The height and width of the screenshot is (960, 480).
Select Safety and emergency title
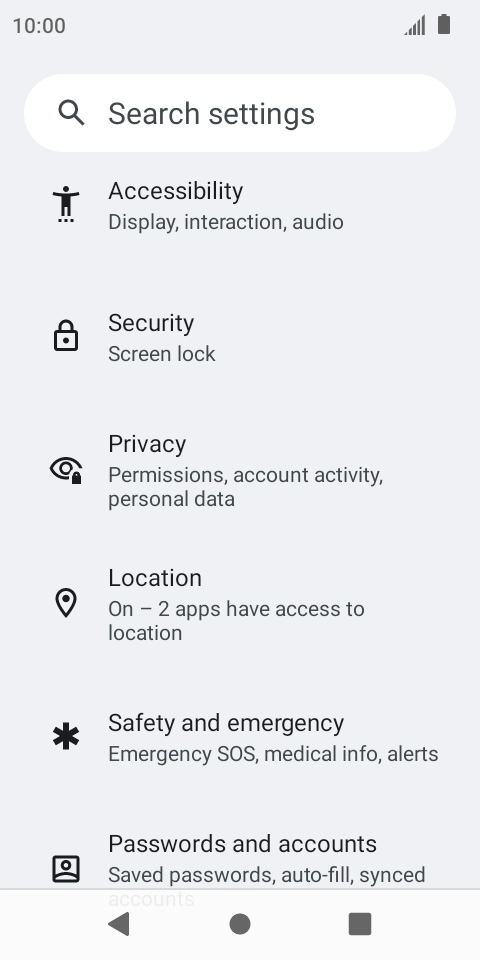point(226,724)
